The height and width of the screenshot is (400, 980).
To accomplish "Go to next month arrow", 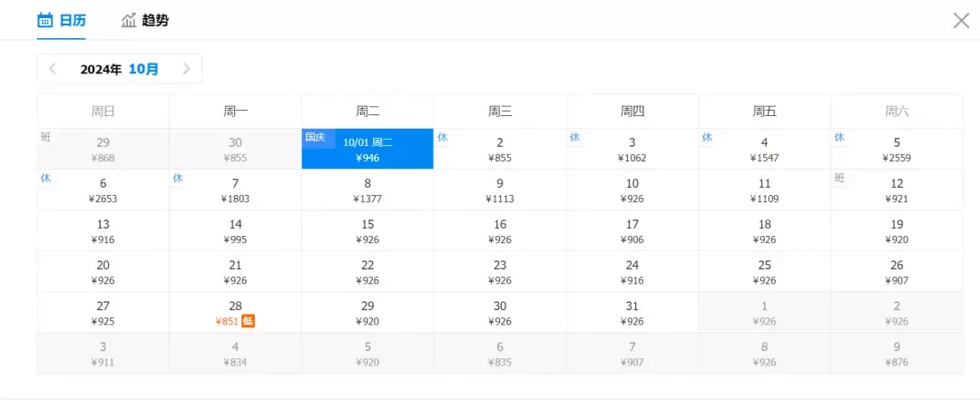I will click(186, 69).
